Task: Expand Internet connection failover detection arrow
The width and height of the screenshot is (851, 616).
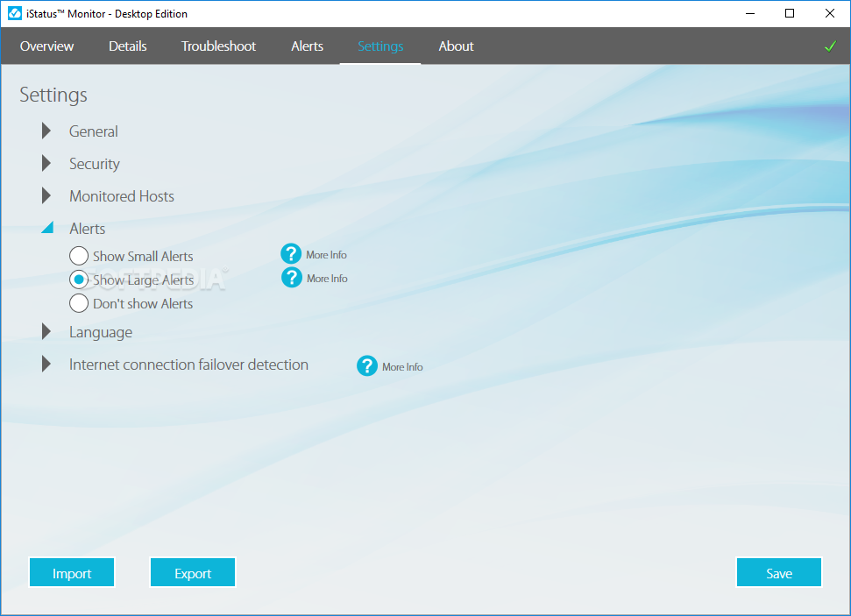Action: click(x=46, y=365)
